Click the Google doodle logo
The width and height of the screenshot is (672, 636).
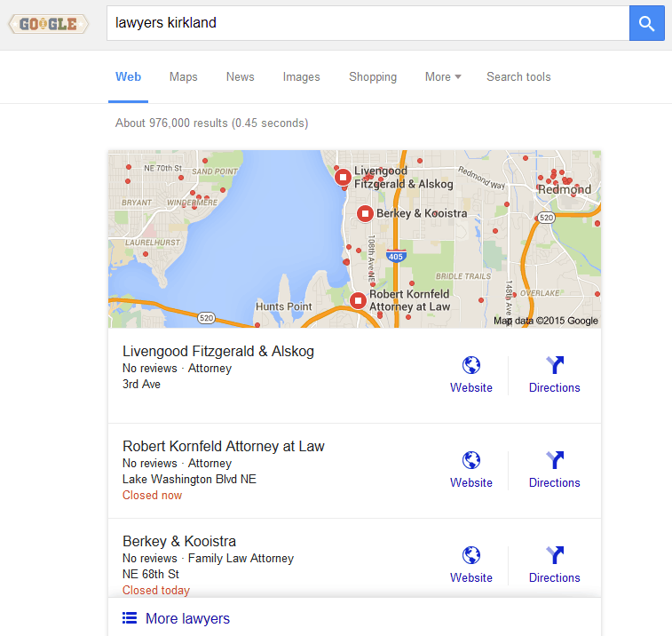click(x=49, y=24)
